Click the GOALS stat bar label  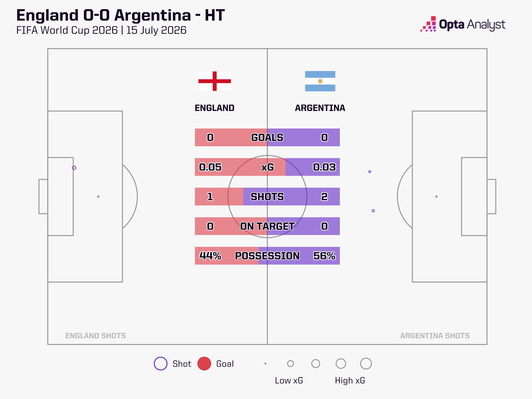pos(267,137)
